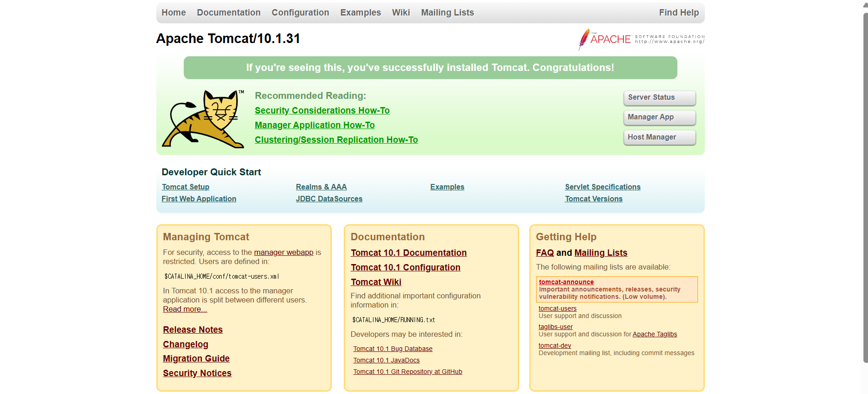This screenshot has width=868, height=394.
Task: Click the page vertical scrollbar
Action: (x=865, y=188)
